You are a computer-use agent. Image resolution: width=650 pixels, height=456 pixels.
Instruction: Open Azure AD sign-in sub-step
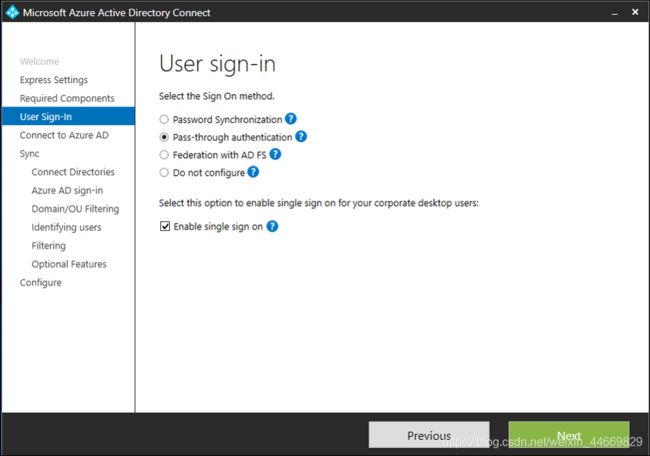click(67, 190)
